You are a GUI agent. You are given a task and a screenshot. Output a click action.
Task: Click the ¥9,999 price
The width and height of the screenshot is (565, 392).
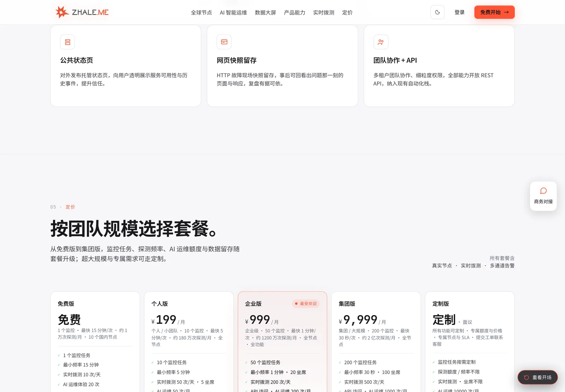coord(358,320)
